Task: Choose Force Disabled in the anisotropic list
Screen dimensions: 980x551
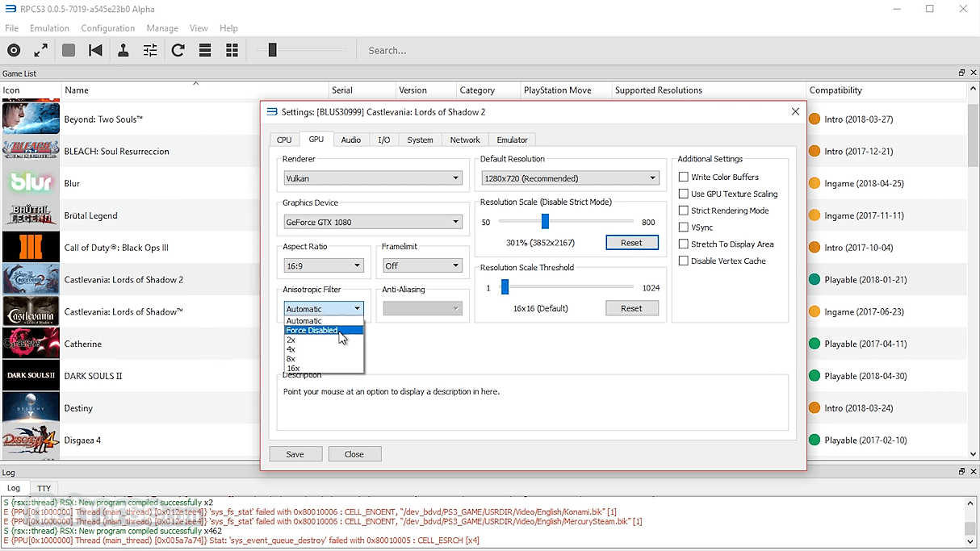Action: pyautogui.click(x=324, y=330)
